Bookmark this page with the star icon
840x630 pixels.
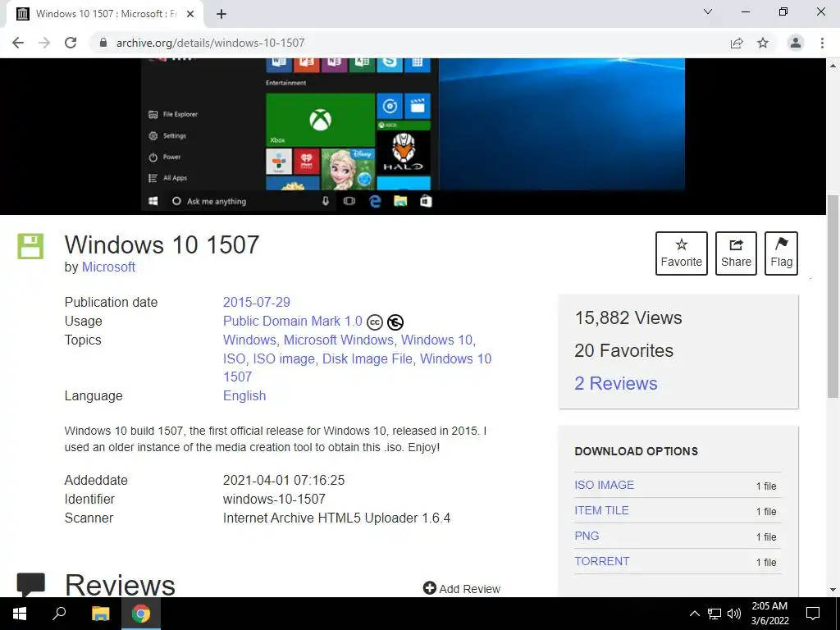[x=763, y=43]
